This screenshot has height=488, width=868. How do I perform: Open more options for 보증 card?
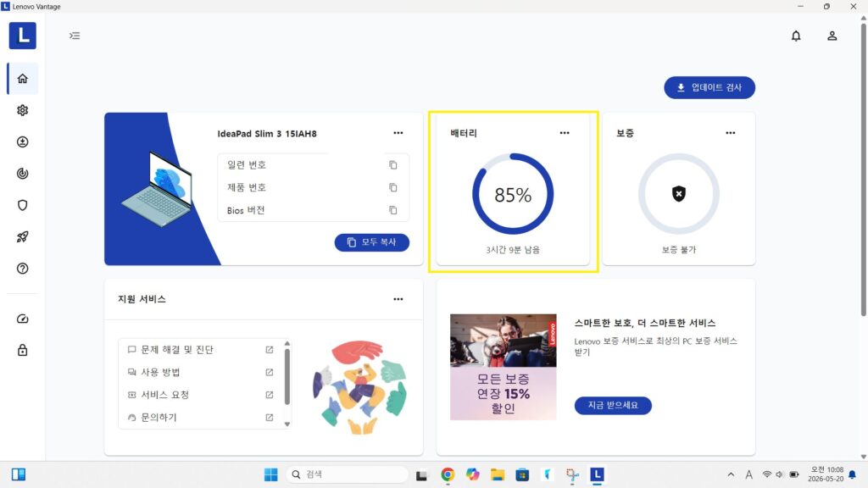(731, 133)
